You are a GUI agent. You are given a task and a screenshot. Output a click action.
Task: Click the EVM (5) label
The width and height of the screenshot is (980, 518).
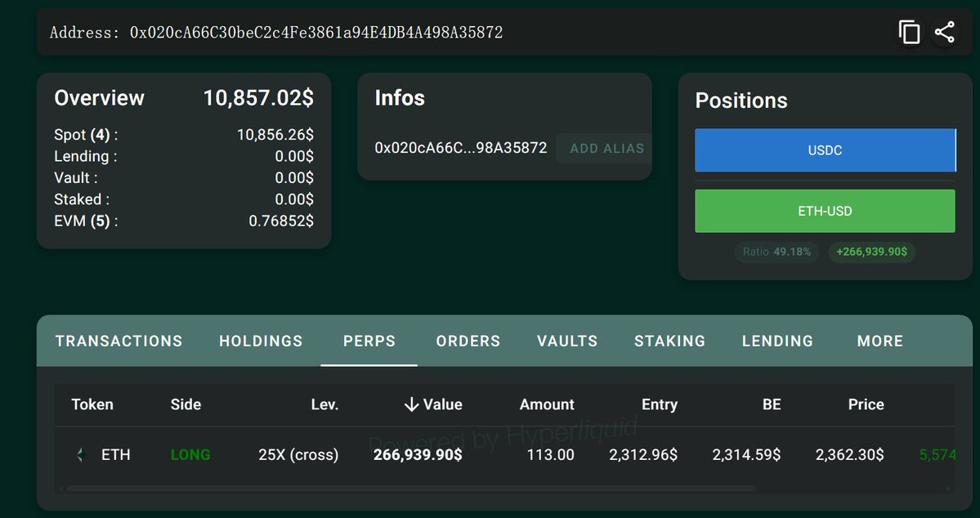[x=87, y=221]
